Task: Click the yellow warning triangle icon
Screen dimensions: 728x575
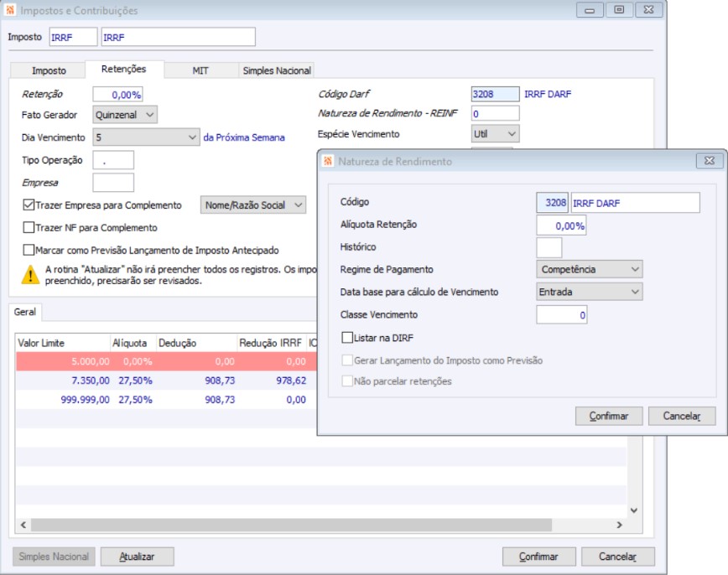Action: click(x=30, y=275)
